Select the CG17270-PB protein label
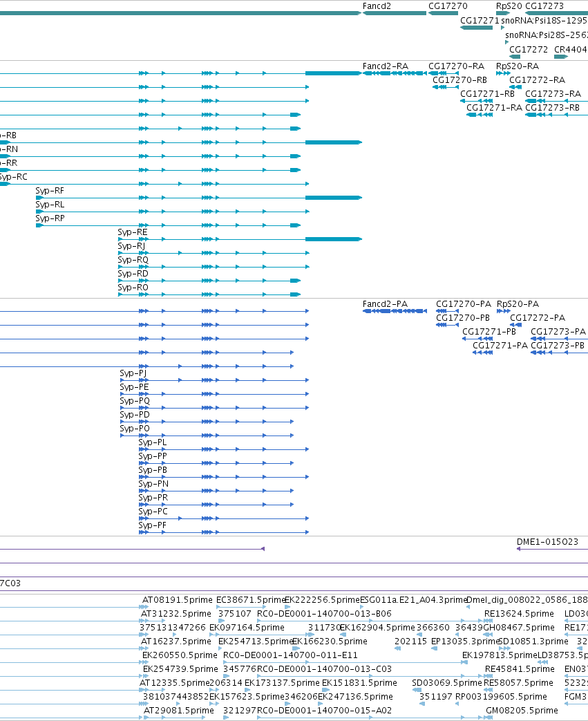 pyautogui.click(x=463, y=318)
